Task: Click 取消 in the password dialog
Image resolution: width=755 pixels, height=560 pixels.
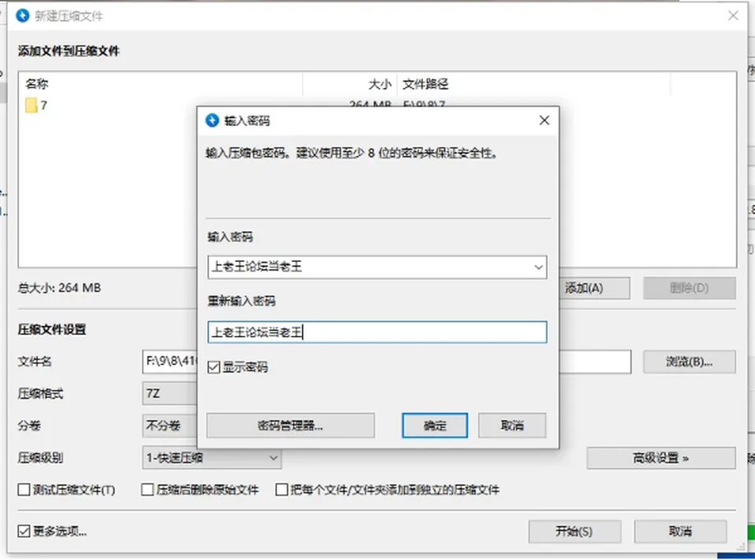Action: click(512, 426)
